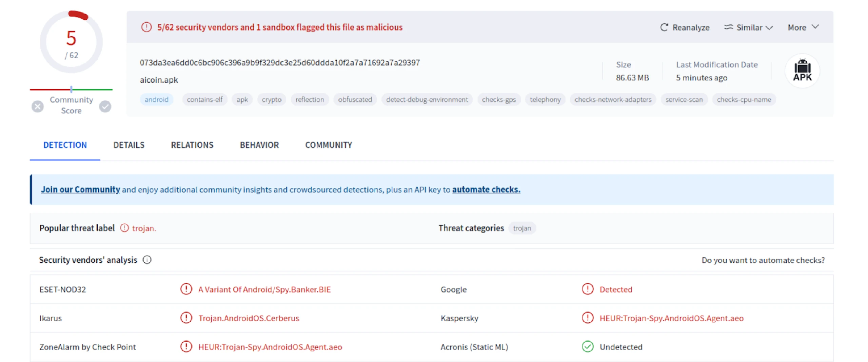Click Kaspersky detection alert icon

(587, 318)
